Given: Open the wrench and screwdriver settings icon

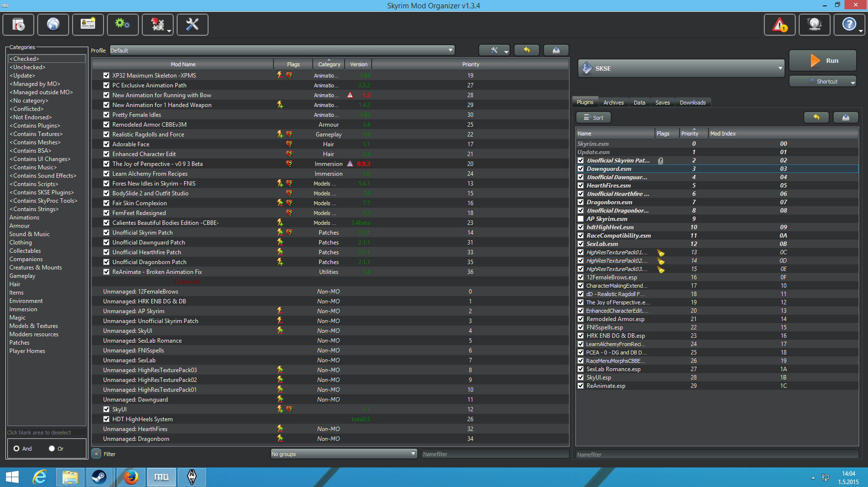Looking at the screenshot, I should [192, 25].
